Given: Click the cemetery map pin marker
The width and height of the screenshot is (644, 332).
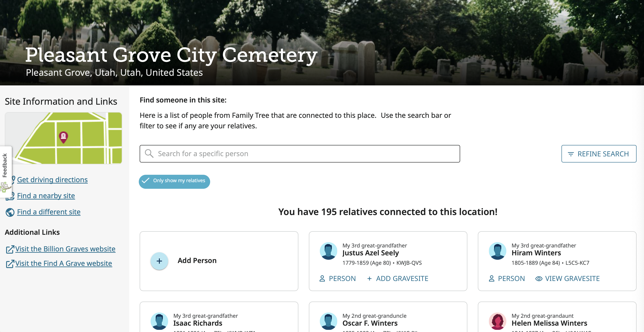Looking at the screenshot, I should pos(63,137).
